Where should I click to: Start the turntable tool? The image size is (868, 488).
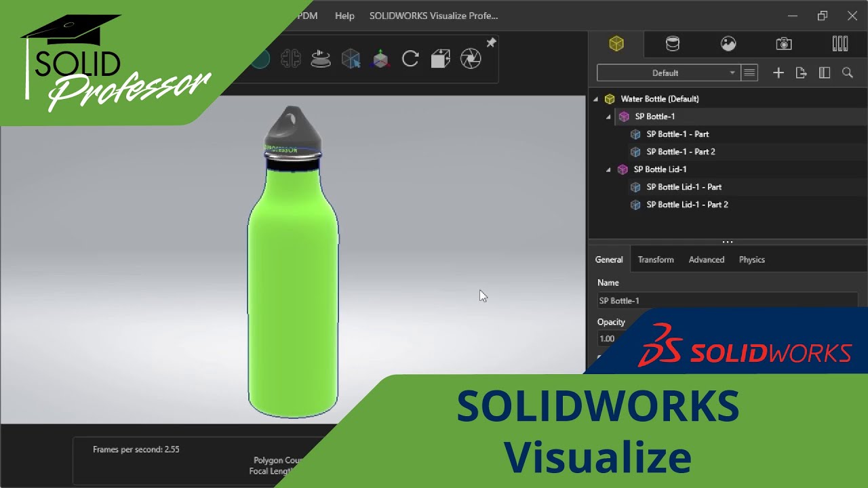(321, 58)
